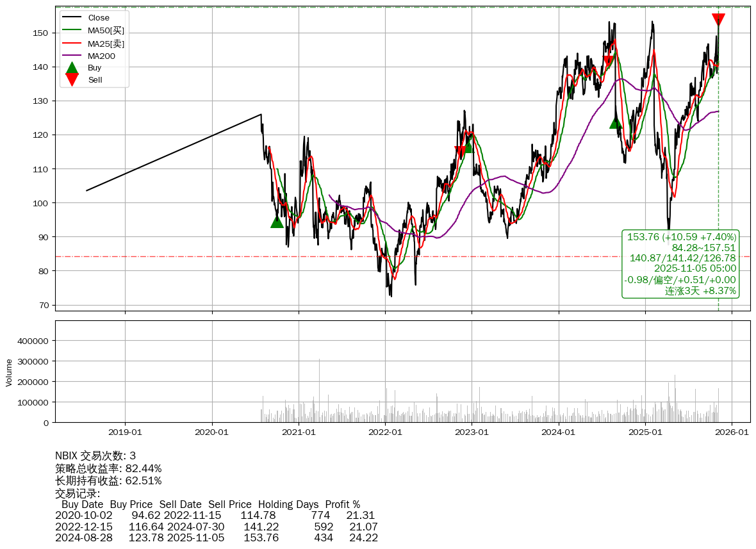Click the green buy marker near 123 in 2024
The image size is (756, 549).
(616, 122)
